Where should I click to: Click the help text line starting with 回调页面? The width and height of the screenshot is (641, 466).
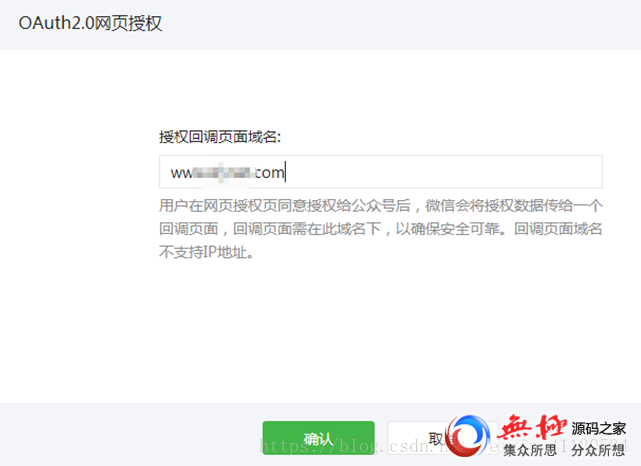pyautogui.click(x=381, y=229)
